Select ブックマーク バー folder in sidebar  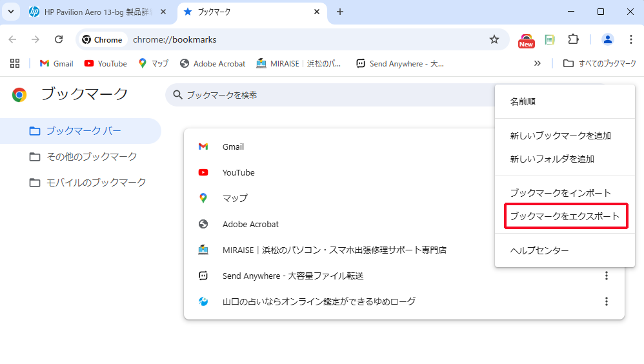tap(81, 131)
